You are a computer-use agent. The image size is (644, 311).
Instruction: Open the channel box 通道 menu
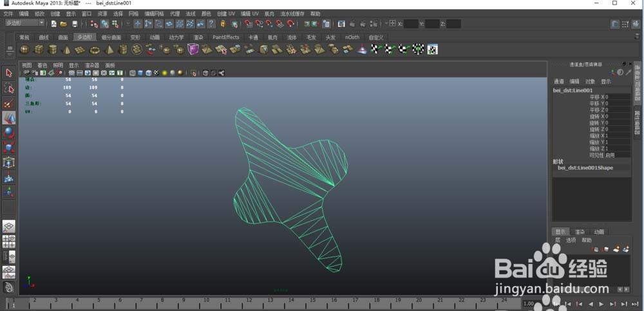558,81
